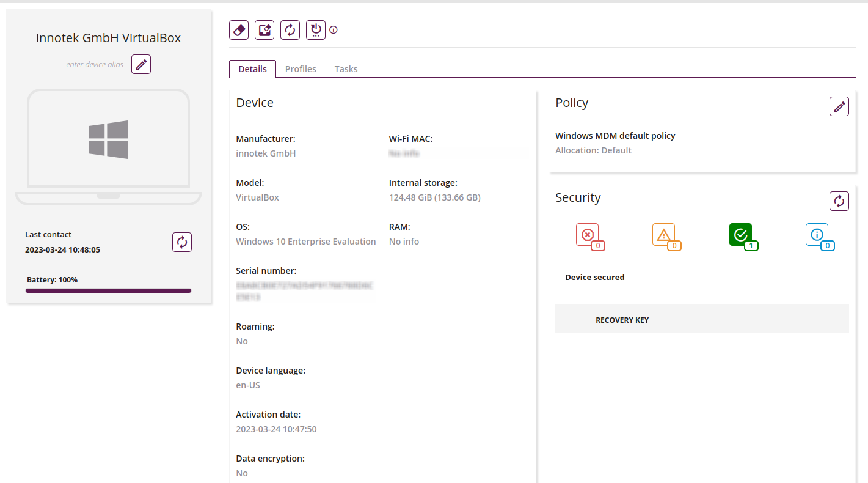Click Allocation: Default text
Viewport: 868px width, 483px height.
click(x=593, y=150)
